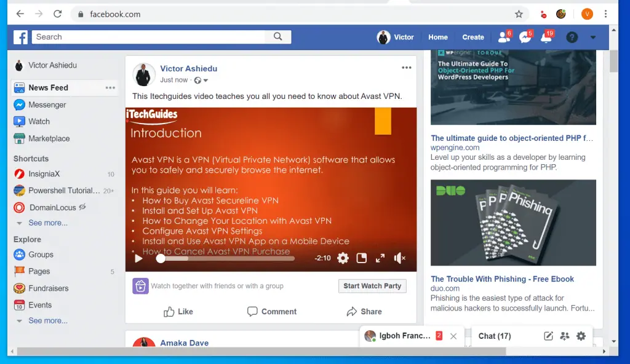Click the Start Watch Party button
630x364 pixels.
click(372, 285)
